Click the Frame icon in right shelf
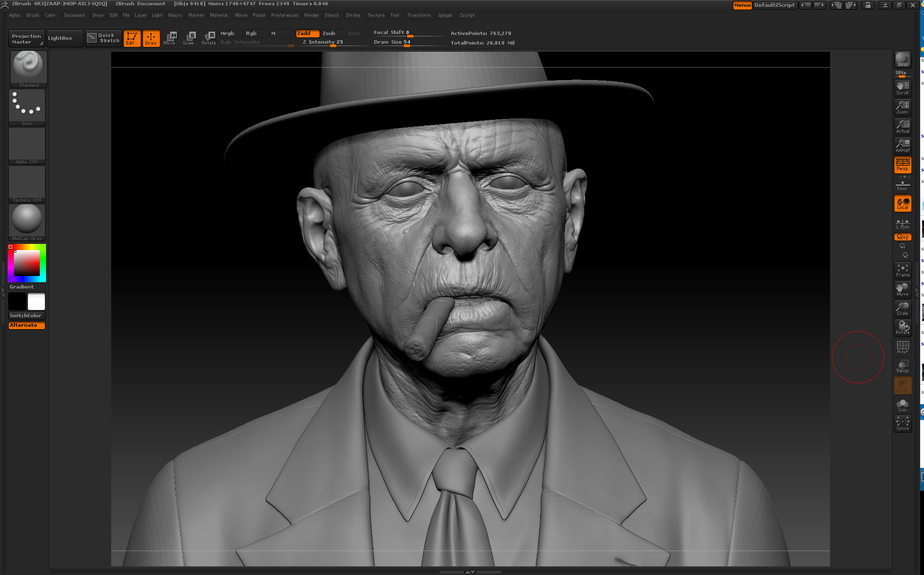 902,270
